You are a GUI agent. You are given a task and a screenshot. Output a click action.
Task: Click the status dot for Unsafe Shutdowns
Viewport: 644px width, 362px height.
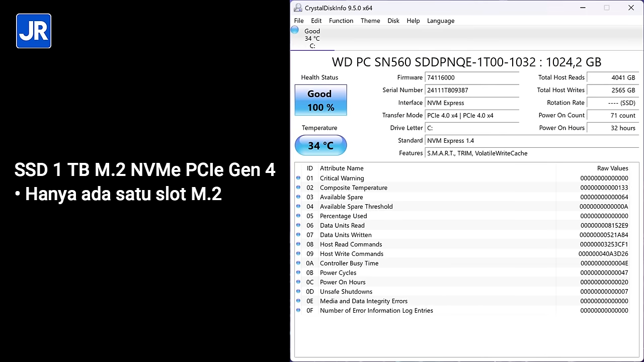tap(298, 292)
